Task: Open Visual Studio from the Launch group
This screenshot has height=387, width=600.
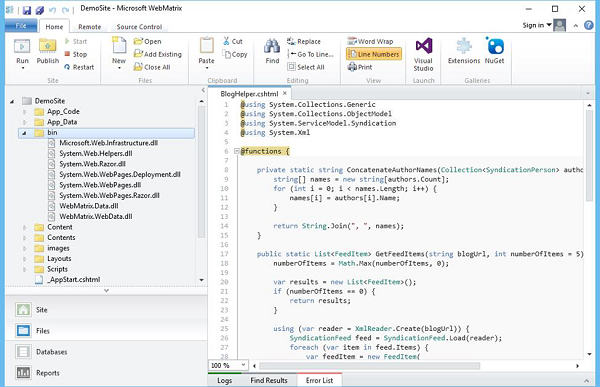Action: [x=424, y=46]
